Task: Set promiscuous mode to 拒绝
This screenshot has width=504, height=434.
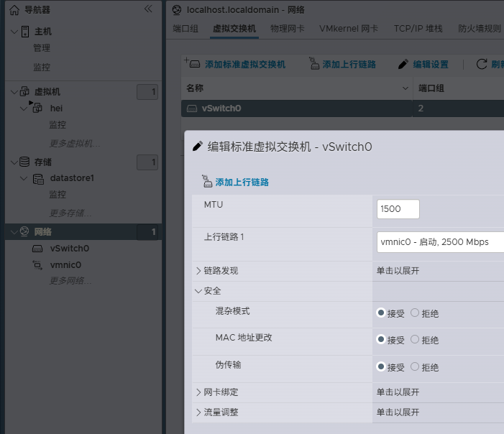Action: [x=415, y=313]
